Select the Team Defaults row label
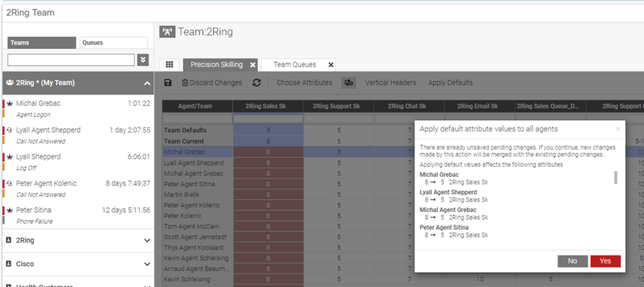Viewport: 644px width, 287px height. click(185, 131)
